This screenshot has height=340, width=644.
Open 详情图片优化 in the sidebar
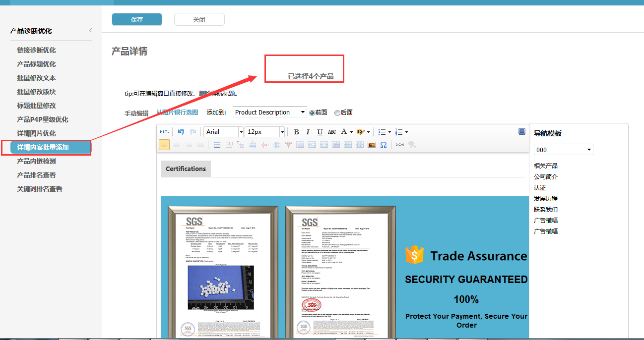36,133
